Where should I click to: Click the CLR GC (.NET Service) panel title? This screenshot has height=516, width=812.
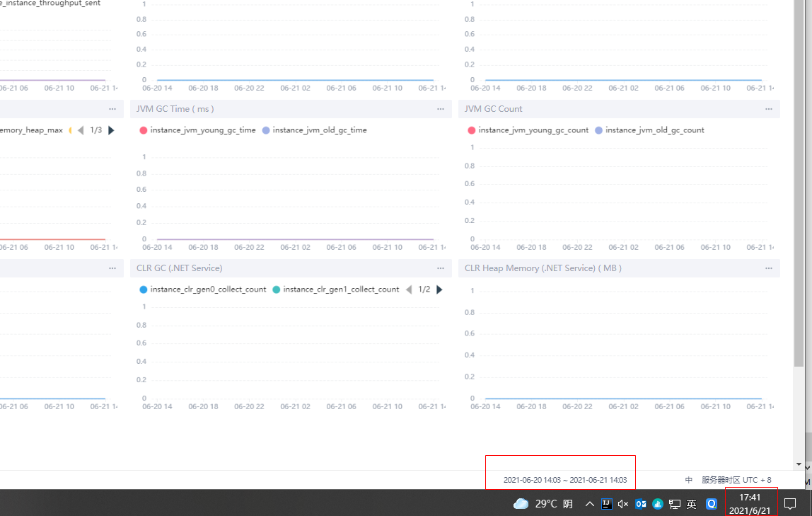point(179,268)
